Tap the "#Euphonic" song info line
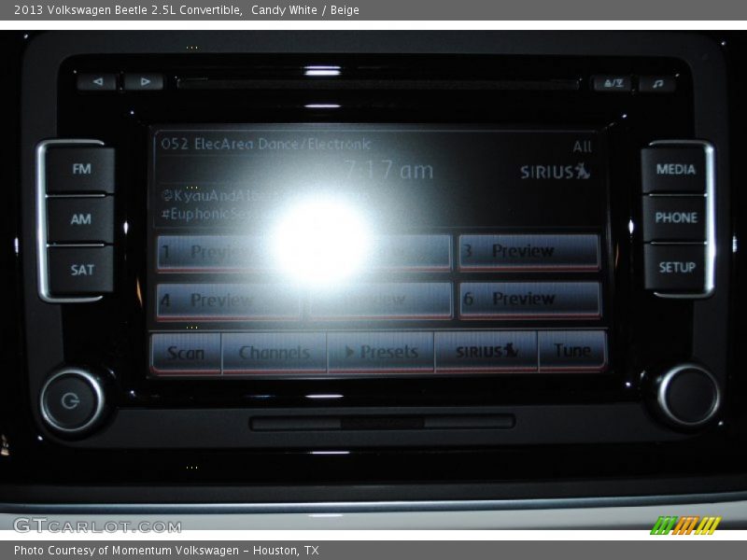Screen dimensions: 747x560 (204, 215)
